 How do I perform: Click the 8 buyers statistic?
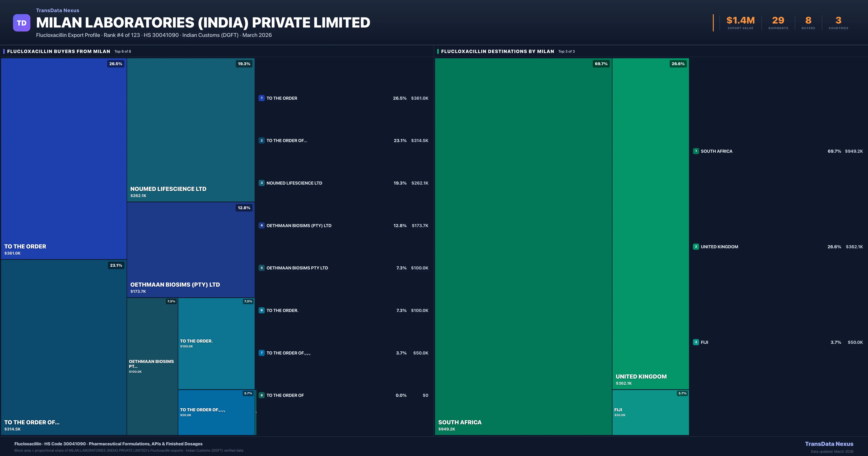(808, 20)
